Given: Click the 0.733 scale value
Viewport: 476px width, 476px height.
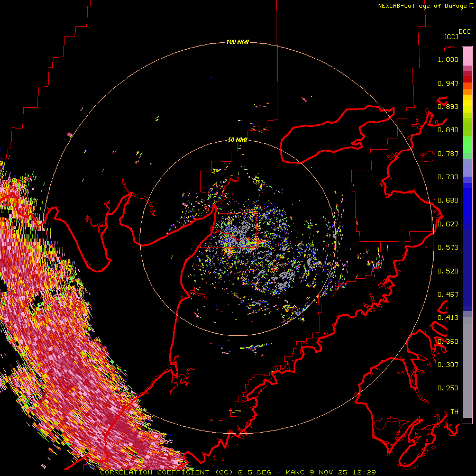Looking at the screenshot, I should coord(448,177).
